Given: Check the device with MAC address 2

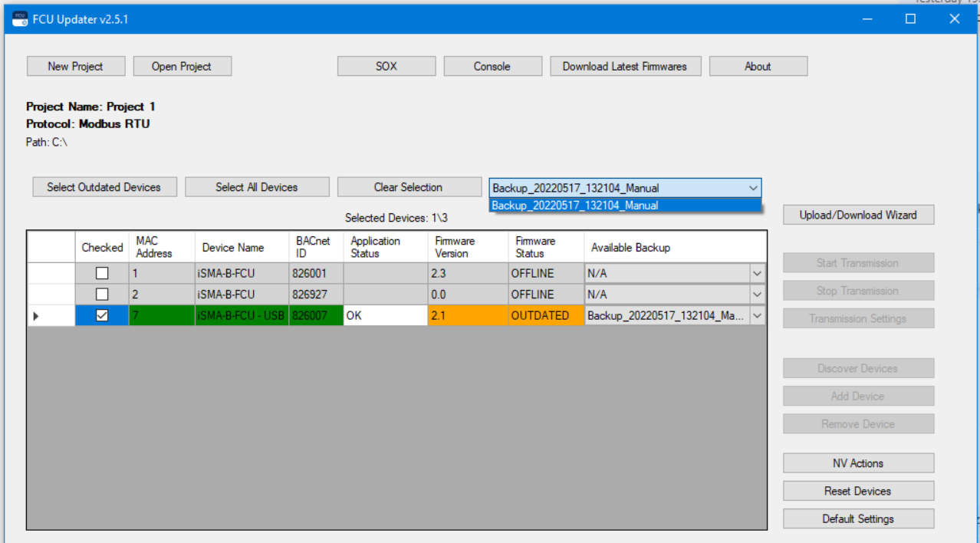Looking at the screenshot, I should (102, 294).
